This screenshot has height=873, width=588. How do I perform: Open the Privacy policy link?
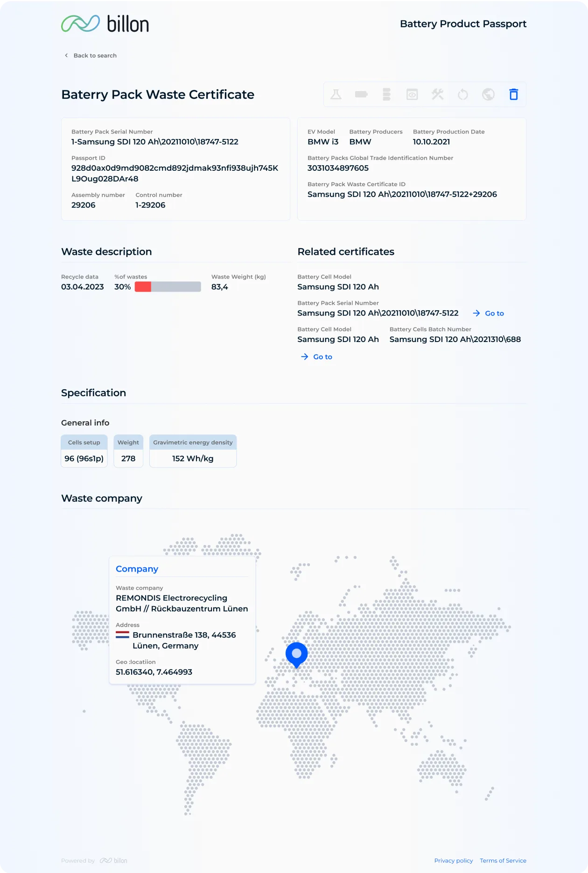point(454,861)
